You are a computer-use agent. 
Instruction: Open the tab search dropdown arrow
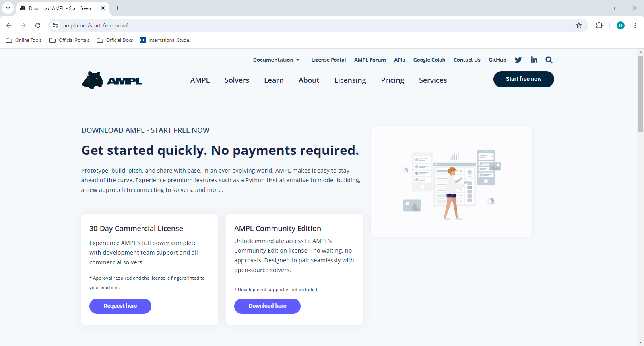(8, 8)
